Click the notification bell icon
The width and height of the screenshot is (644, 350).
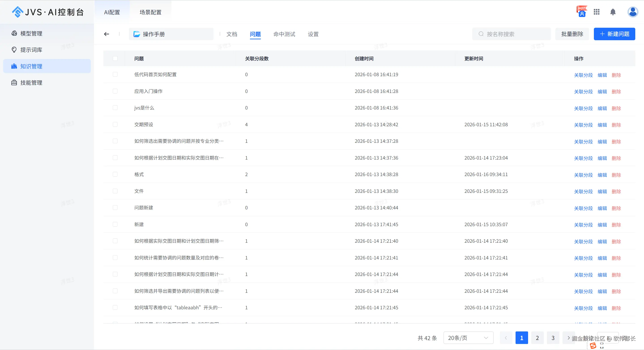click(613, 12)
